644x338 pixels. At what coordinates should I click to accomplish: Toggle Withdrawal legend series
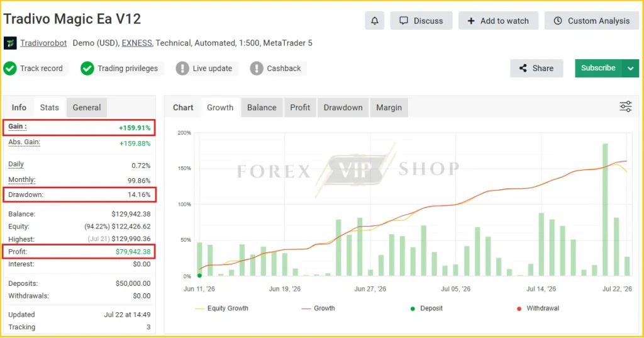click(538, 308)
